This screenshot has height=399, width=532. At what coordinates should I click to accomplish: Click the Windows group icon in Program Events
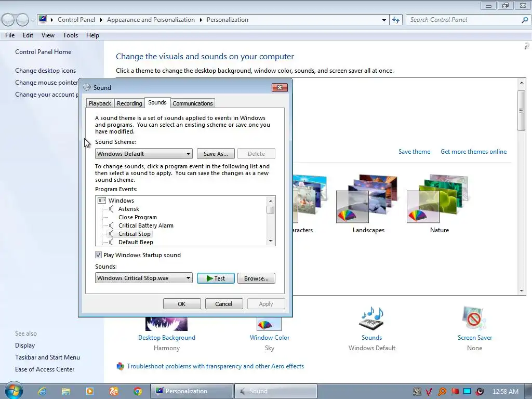point(102,201)
